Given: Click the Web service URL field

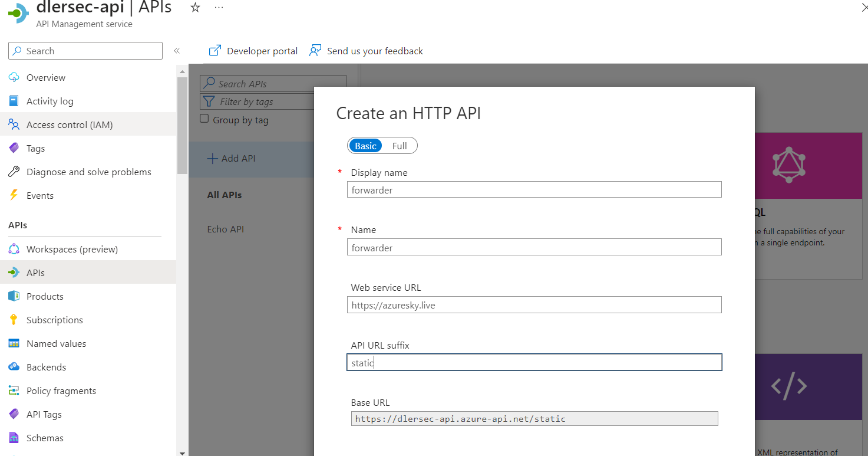Looking at the screenshot, I should (x=534, y=305).
